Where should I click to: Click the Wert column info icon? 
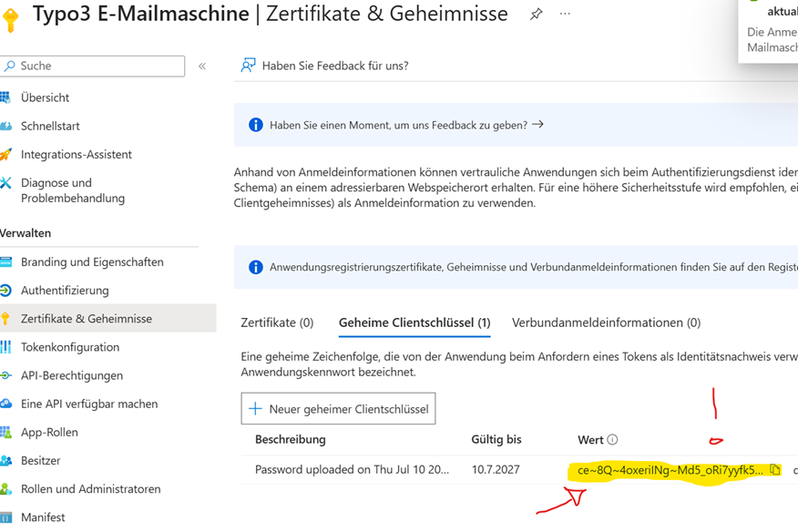click(x=613, y=439)
